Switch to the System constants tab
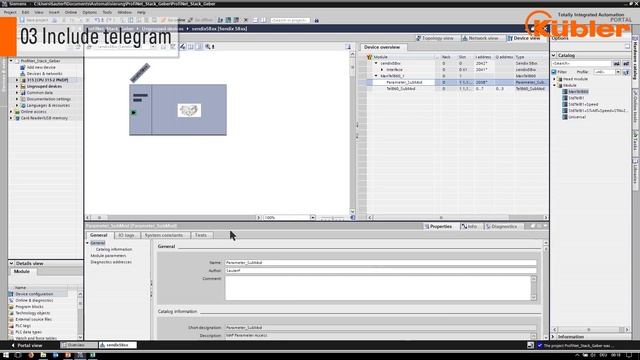The width and height of the screenshot is (640, 360). point(164,235)
